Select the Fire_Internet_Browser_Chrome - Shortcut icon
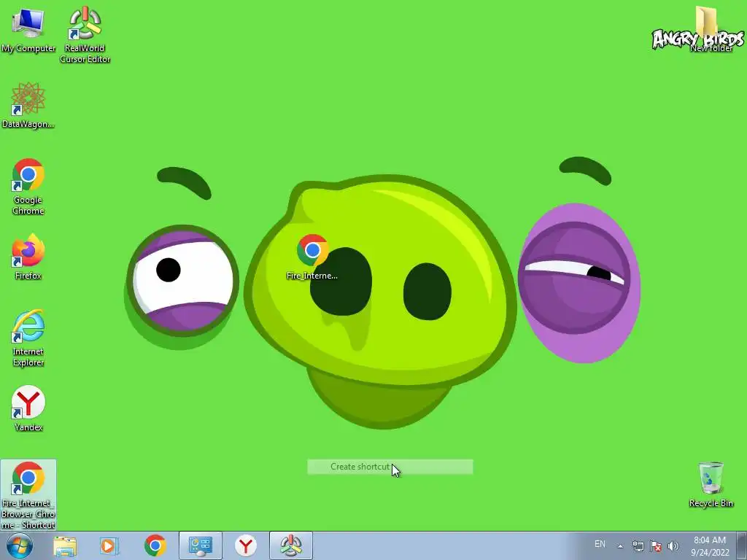 [x=28, y=495]
